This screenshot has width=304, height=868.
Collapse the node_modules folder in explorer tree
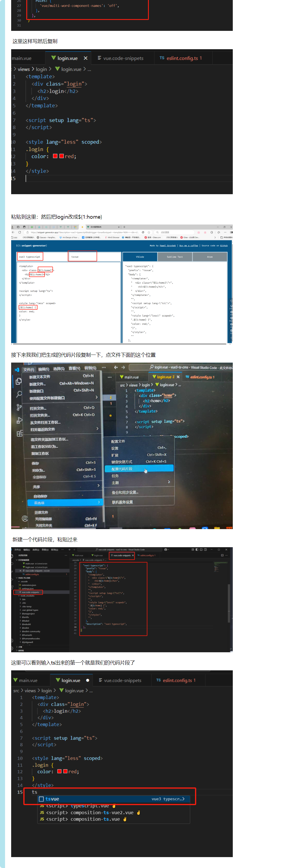[19, 596]
